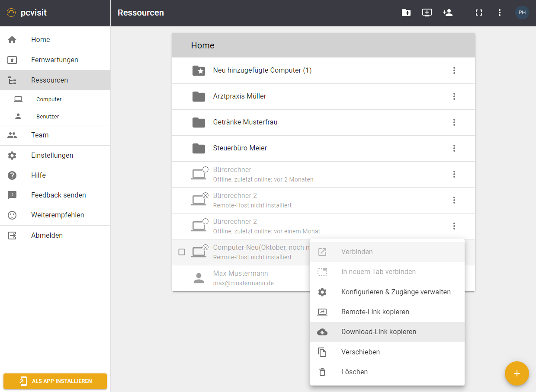Go to Fernwartungen in the sidebar
Image resolution: width=536 pixels, height=392 pixels.
coord(55,60)
